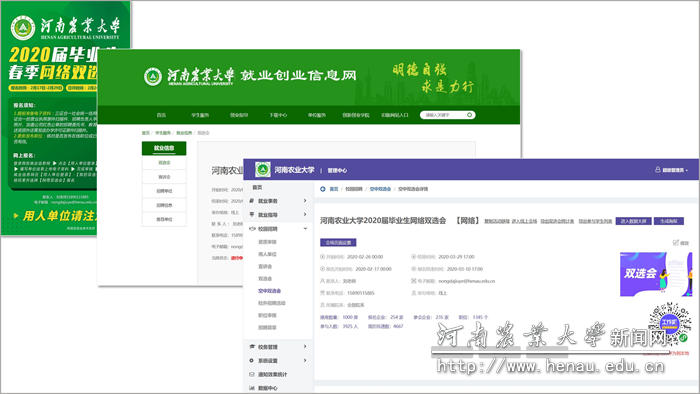Select 双选会 in the green site 就业信息 sidebar

click(x=164, y=163)
